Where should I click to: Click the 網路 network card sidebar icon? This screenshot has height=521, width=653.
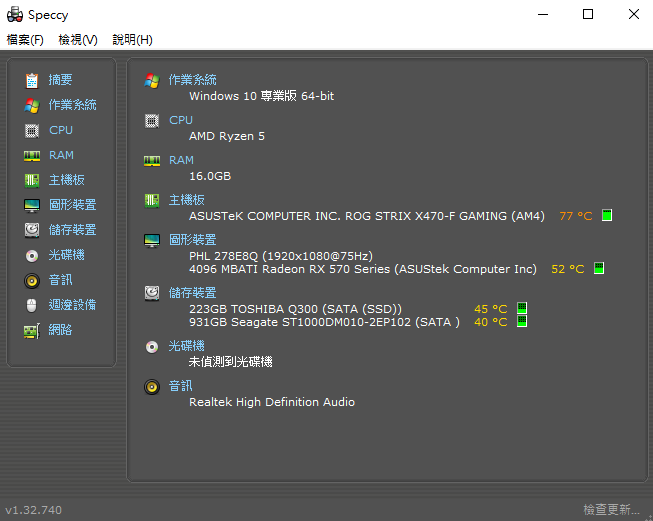32,331
